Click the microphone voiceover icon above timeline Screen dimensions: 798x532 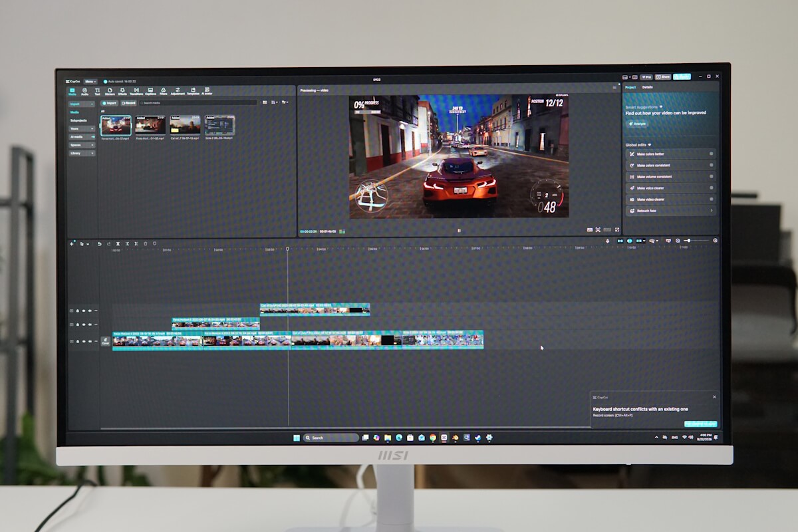pos(608,241)
